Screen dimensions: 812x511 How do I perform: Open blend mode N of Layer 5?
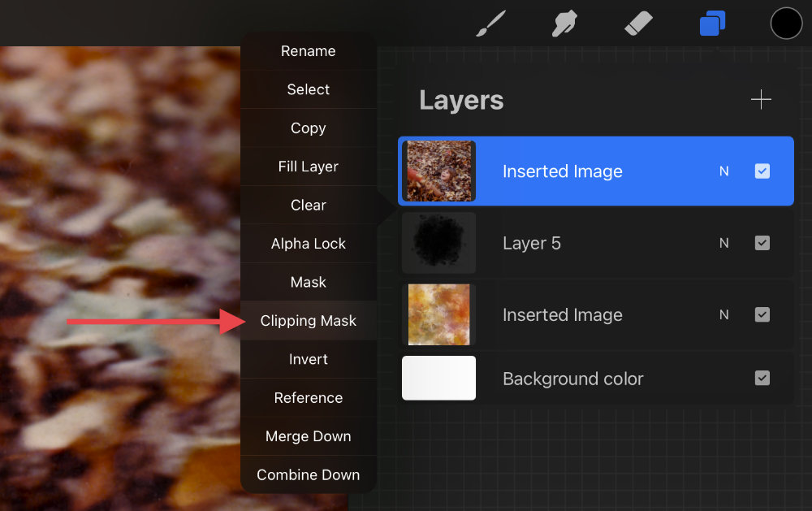pos(724,243)
